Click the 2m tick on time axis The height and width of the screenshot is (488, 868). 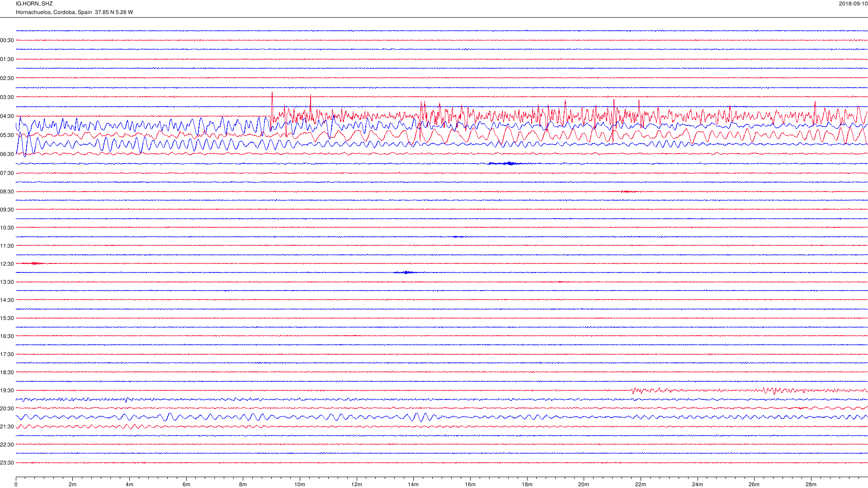pyautogui.click(x=73, y=484)
